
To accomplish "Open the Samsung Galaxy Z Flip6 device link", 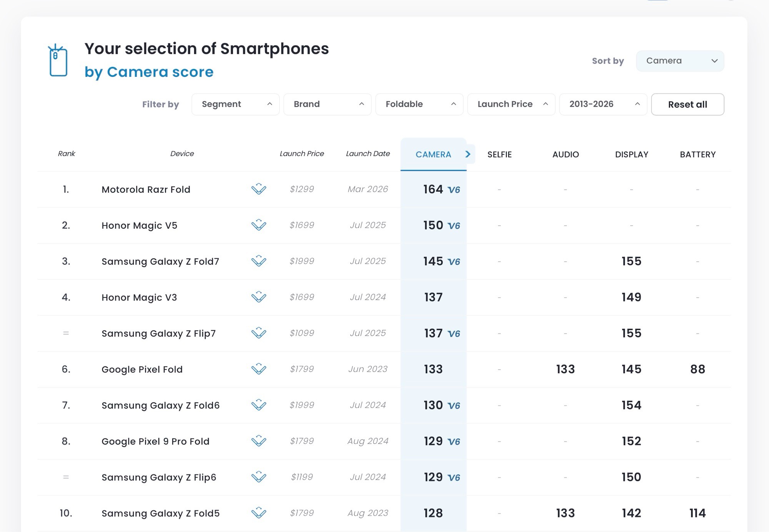I will coord(159,477).
